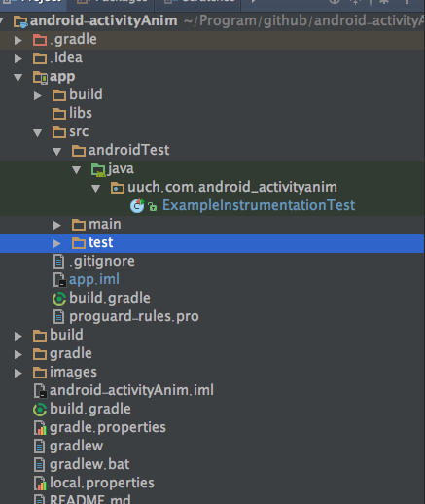Screen dimensions: 425x504
Task: Collapse the java folder arrow
Action: (77, 169)
